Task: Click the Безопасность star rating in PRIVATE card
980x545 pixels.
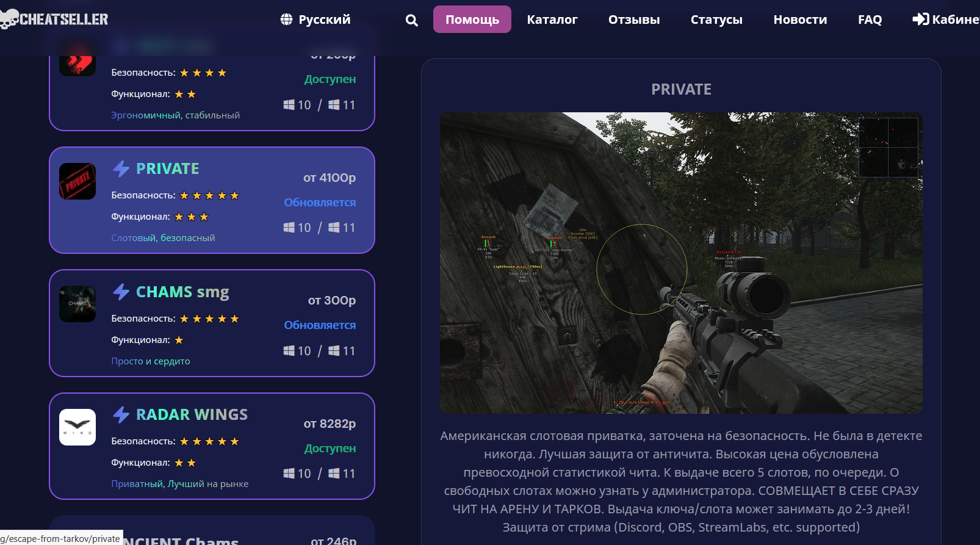Action: tap(209, 195)
